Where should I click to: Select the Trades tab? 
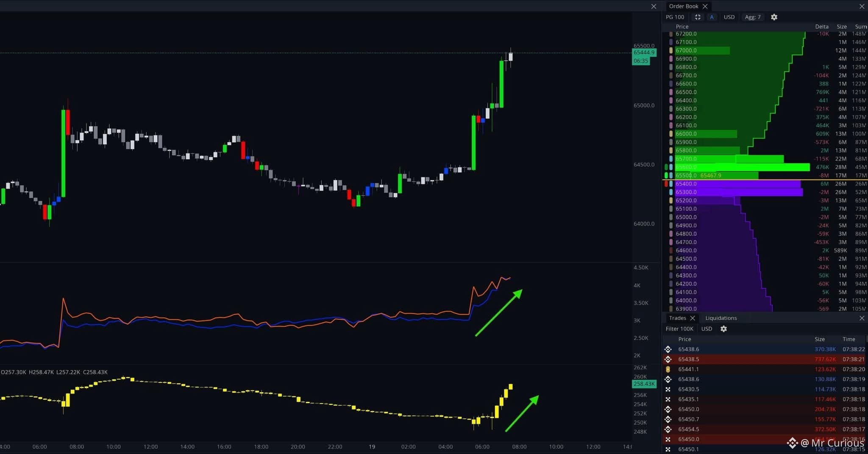coord(677,318)
